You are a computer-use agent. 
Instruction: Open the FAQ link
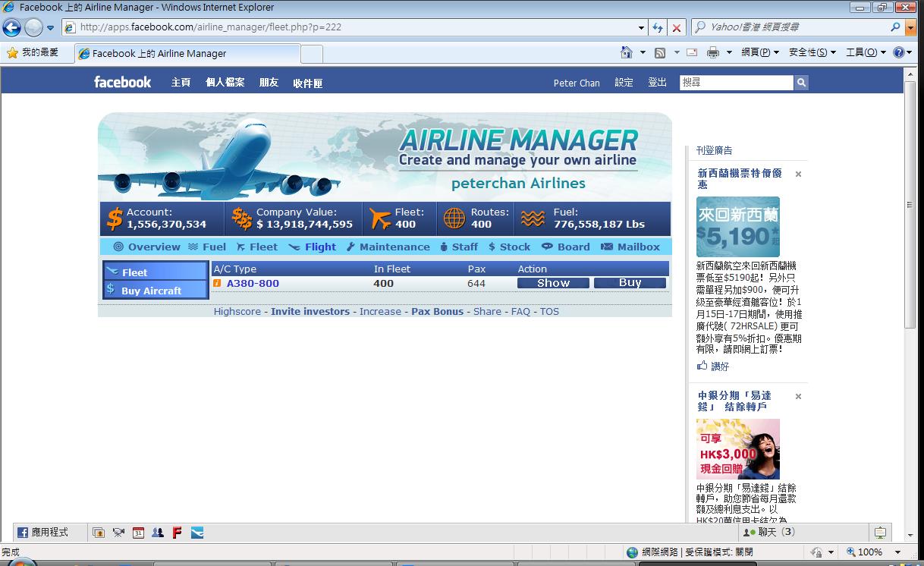[x=520, y=311]
